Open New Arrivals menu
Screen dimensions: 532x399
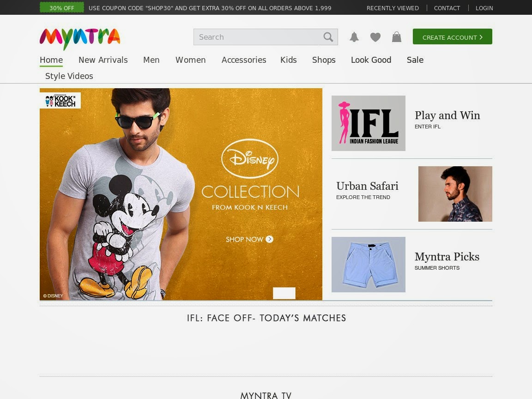pyautogui.click(x=103, y=60)
